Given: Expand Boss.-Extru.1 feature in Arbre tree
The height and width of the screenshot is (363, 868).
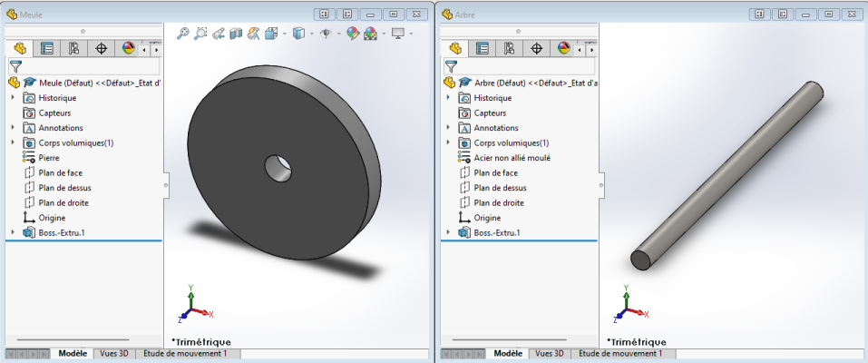Looking at the screenshot, I should click(448, 232).
